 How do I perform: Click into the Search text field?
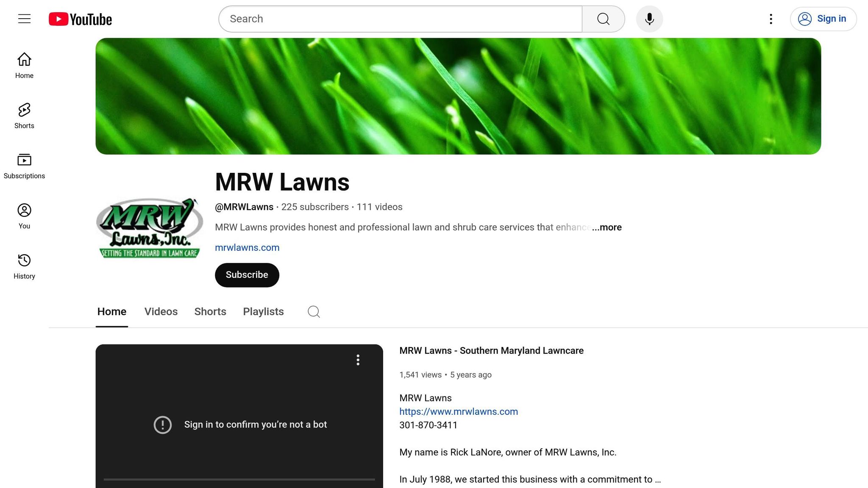click(401, 19)
